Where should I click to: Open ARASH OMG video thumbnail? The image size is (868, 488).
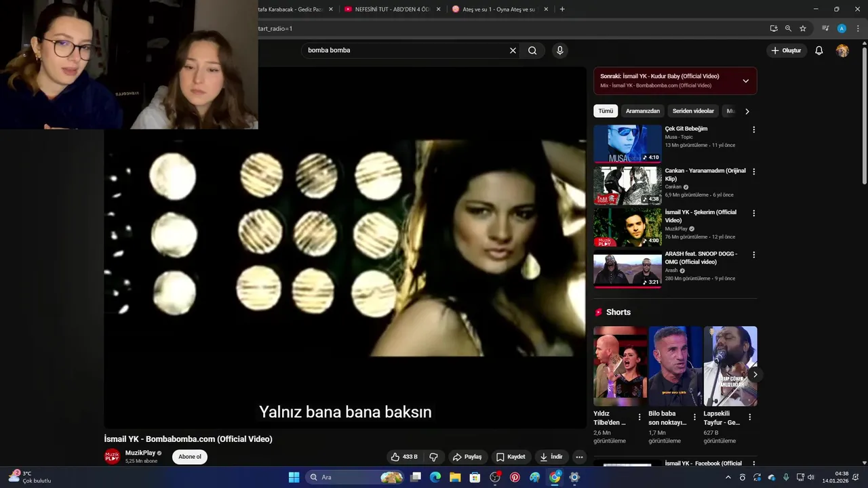pyautogui.click(x=627, y=269)
